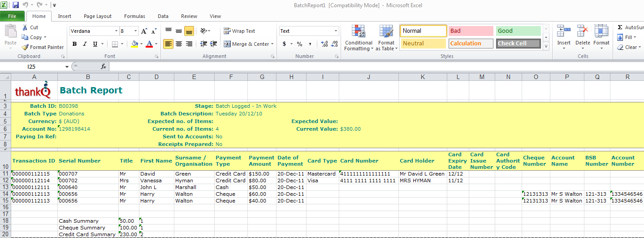Apply the Calculation cell style
This screenshot has height=238, width=644.
click(x=471, y=44)
